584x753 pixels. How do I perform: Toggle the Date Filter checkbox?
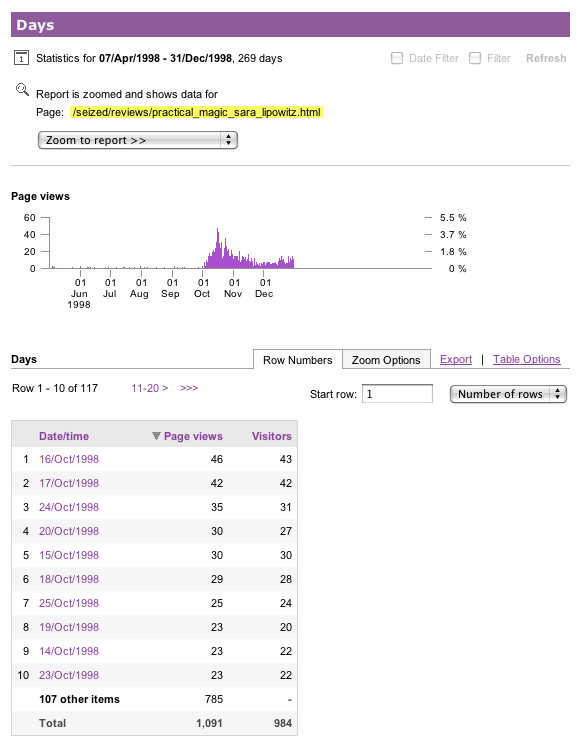point(397,58)
